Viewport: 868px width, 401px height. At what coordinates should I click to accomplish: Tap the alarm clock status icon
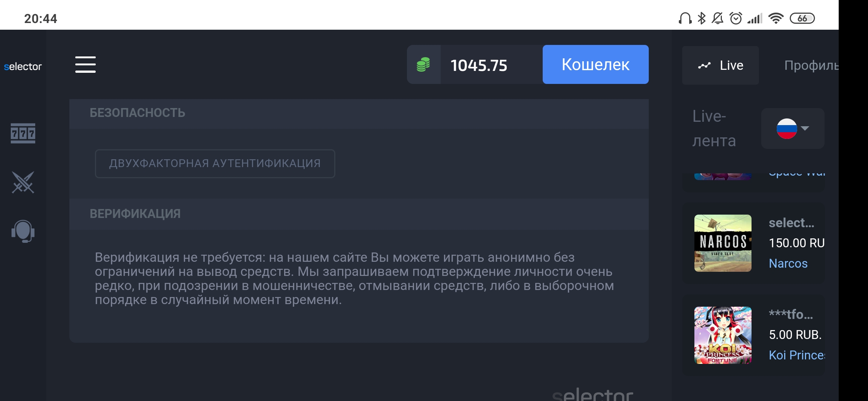coord(736,18)
